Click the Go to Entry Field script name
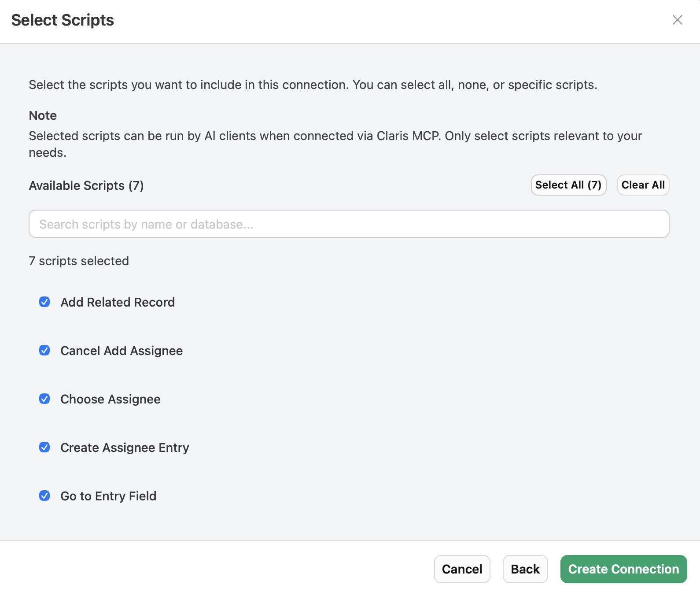This screenshot has width=700, height=592. (108, 496)
